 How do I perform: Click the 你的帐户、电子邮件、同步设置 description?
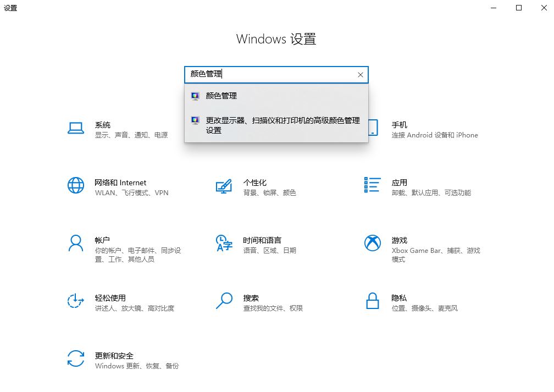138,255
